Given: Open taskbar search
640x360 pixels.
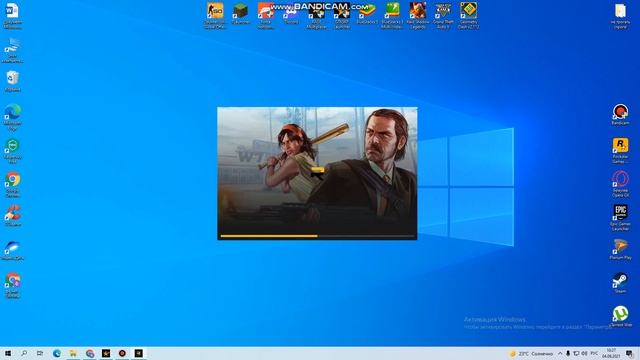Looking at the screenshot, I should coord(24,353).
